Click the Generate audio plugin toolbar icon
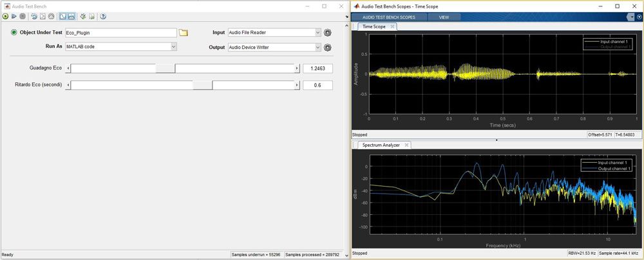 (x=82, y=16)
